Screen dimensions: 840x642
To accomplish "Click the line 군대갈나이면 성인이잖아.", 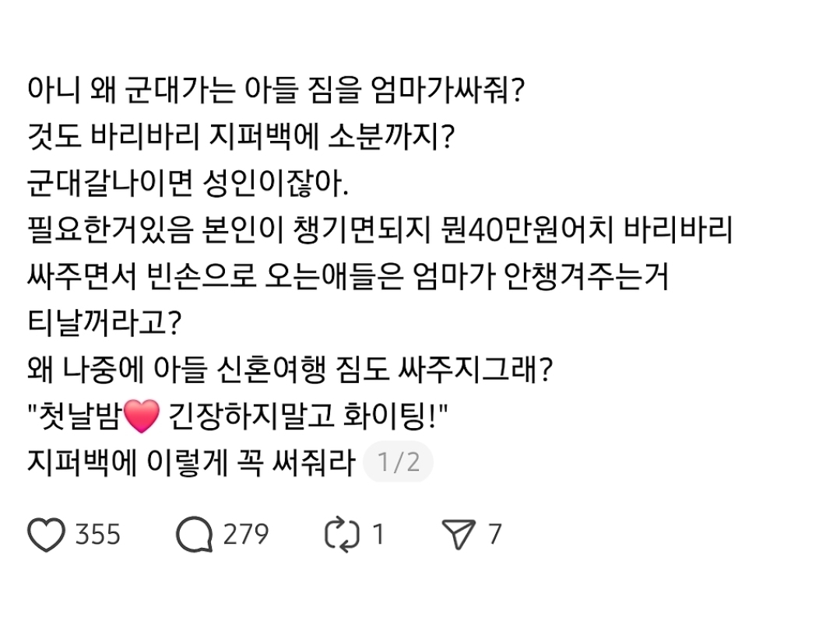I will tap(188, 183).
